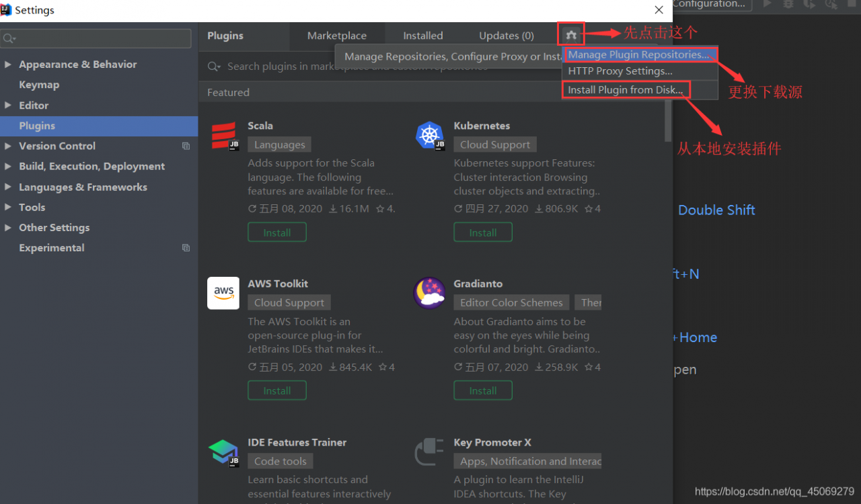861x504 pixels.
Task: Click project-level icon beside Version Control
Action: tap(186, 146)
